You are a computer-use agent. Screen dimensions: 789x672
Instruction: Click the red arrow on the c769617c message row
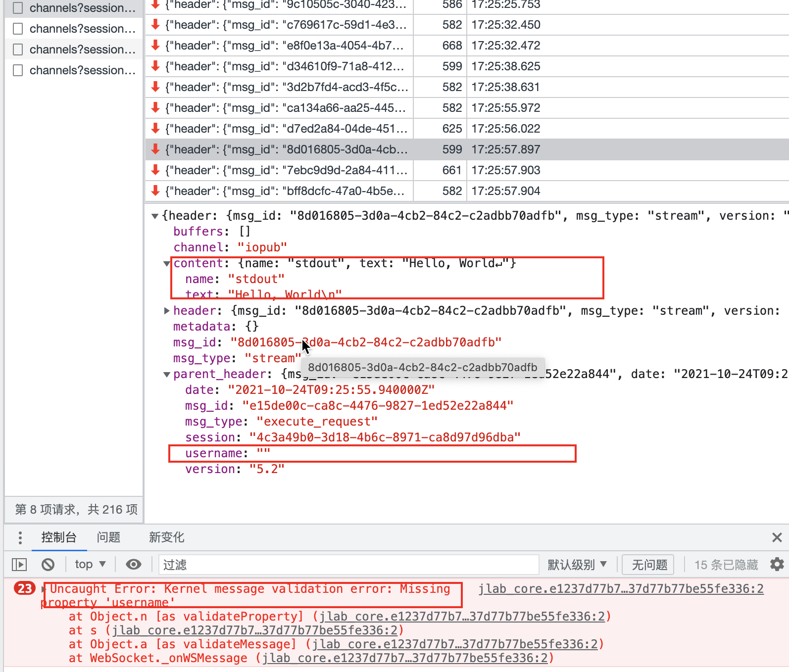click(x=155, y=24)
